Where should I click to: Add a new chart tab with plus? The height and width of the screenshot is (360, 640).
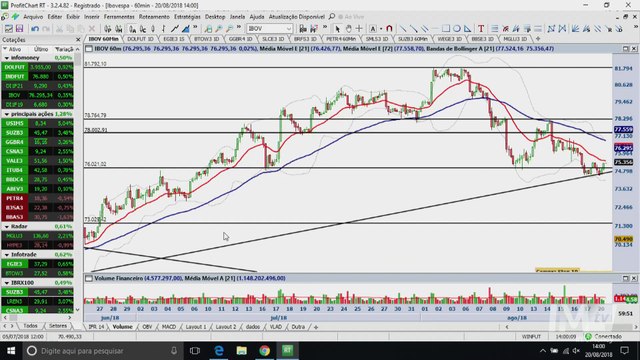[538, 39]
